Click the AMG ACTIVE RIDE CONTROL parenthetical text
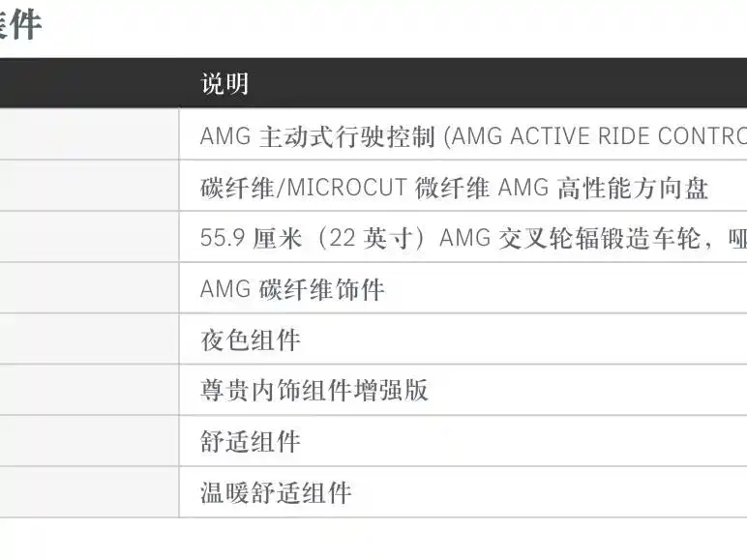This screenshot has height=560, width=747. (x=595, y=136)
